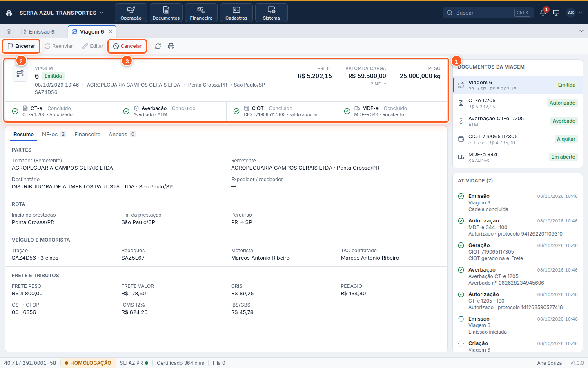Image resolution: width=588 pixels, height=368 pixels.
Task: Click Certificado 364 dias in status bar
Action: pos(180,363)
